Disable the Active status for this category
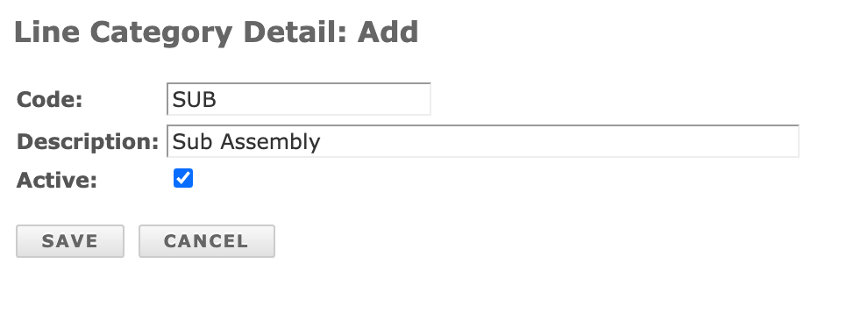Image resolution: width=868 pixels, height=335 pixels. 182,178
